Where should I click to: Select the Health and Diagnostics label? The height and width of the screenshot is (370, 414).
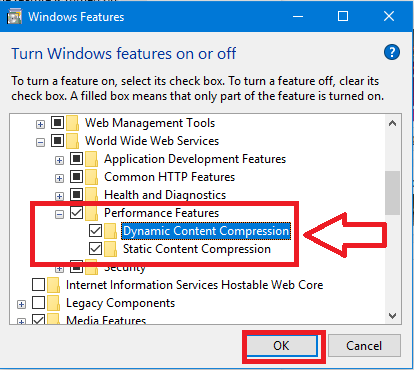coord(165,195)
